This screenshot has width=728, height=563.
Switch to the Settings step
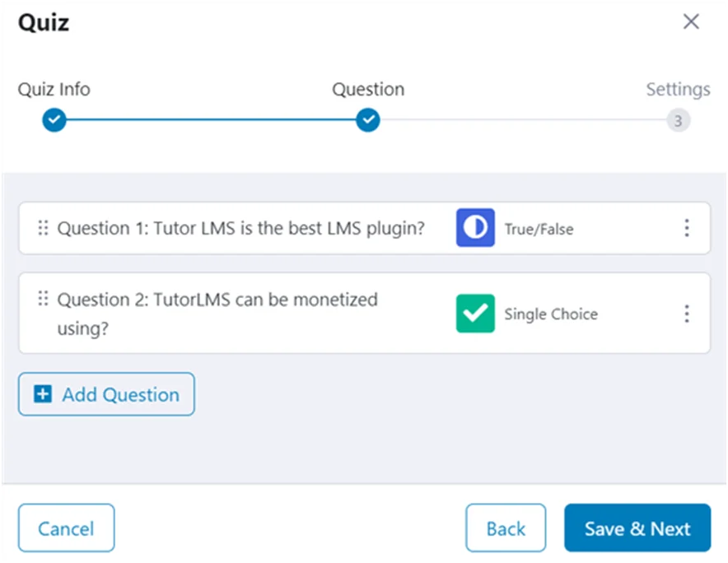click(678, 89)
